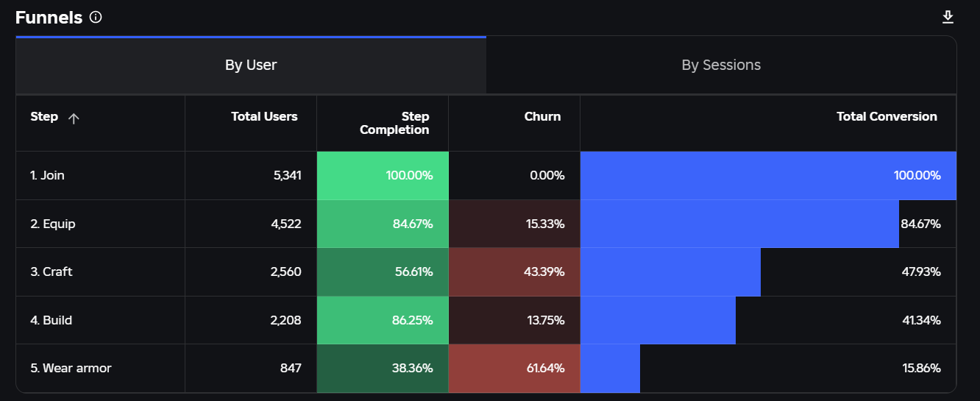Click the Total Conversion column header

887,116
